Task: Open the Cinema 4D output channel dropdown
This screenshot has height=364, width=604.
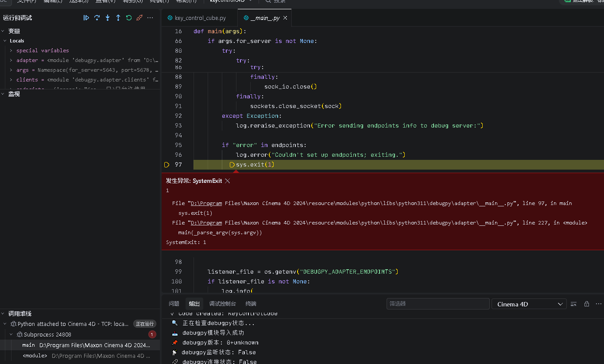Action: 529,304
